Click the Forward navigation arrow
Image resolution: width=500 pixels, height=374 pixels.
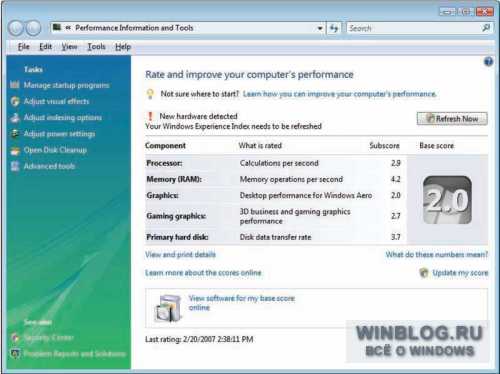33,28
